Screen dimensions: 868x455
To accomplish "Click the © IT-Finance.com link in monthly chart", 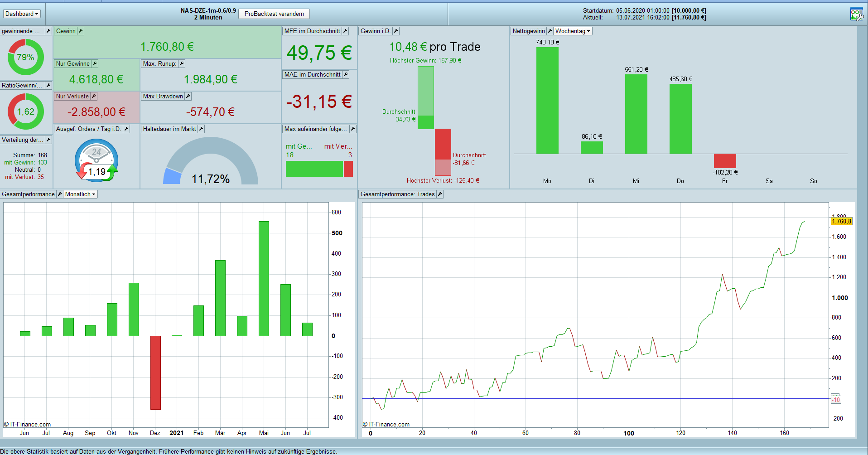I will point(28,424).
